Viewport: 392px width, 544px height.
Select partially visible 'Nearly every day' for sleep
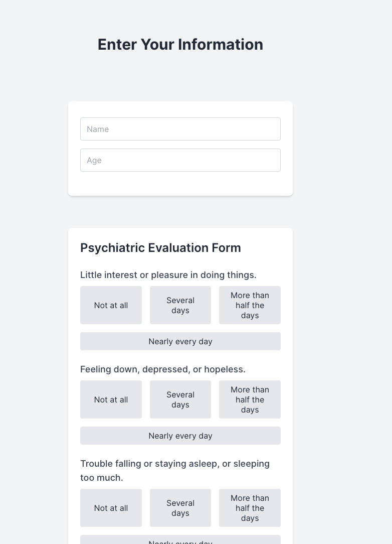point(180,540)
